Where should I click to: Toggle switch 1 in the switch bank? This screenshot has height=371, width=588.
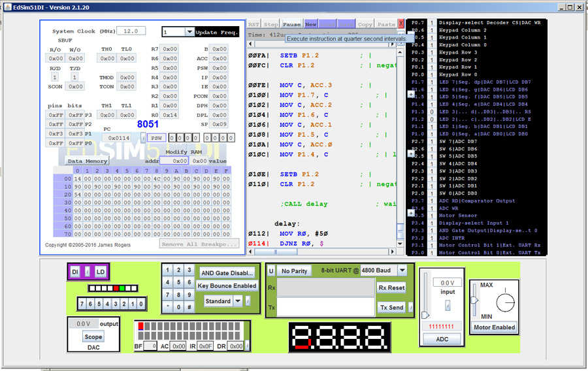(133, 304)
